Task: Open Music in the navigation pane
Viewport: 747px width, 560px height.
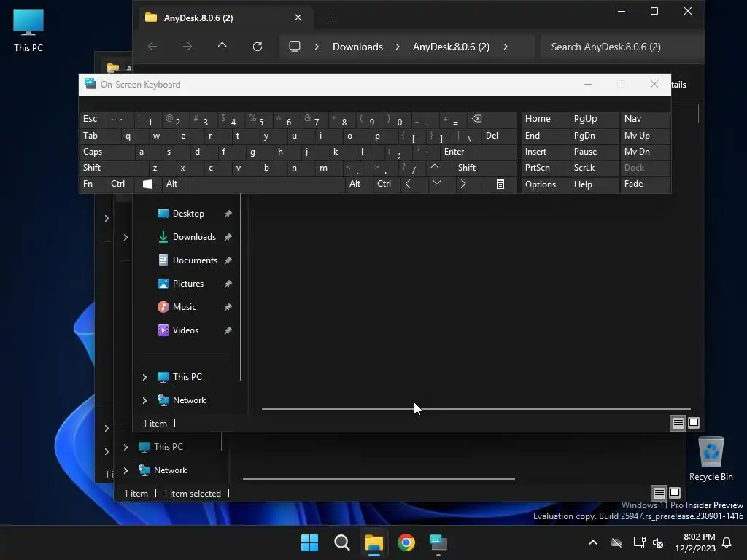Action: point(185,307)
